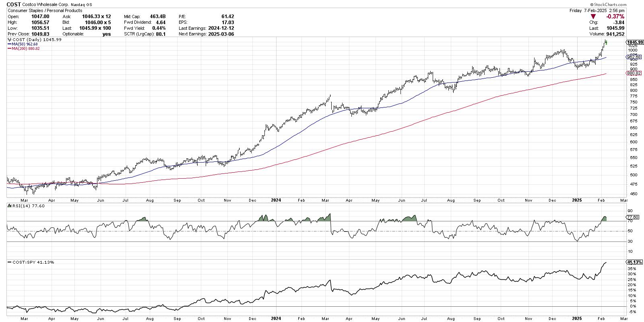Click the red 880.82 tag on the right axis
This screenshot has width=644, height=322.
633,73
